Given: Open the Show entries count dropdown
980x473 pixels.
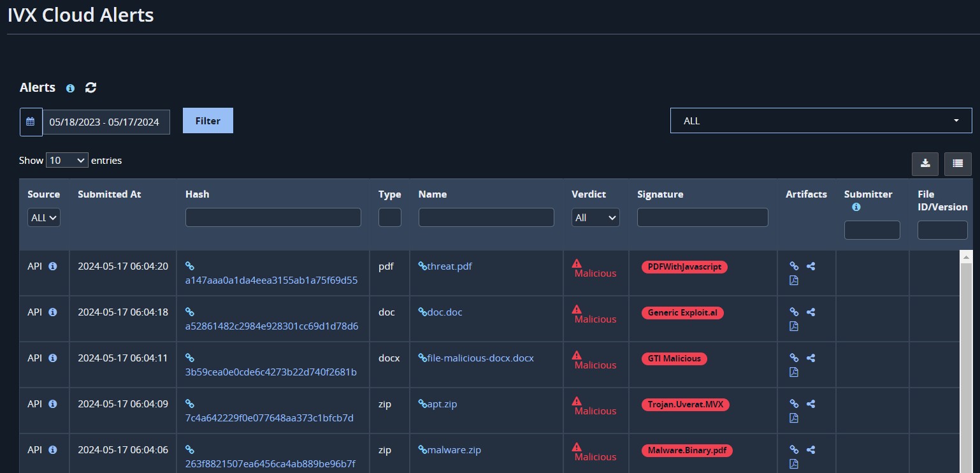Looking at the screenshot, I should tap(67, 161).
